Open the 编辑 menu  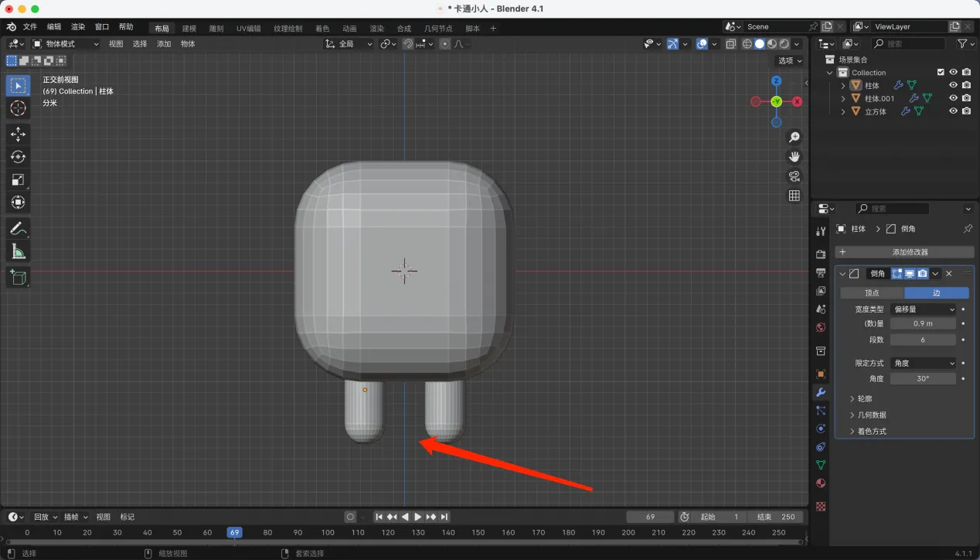pyautogui.click(x=53, y=27)
